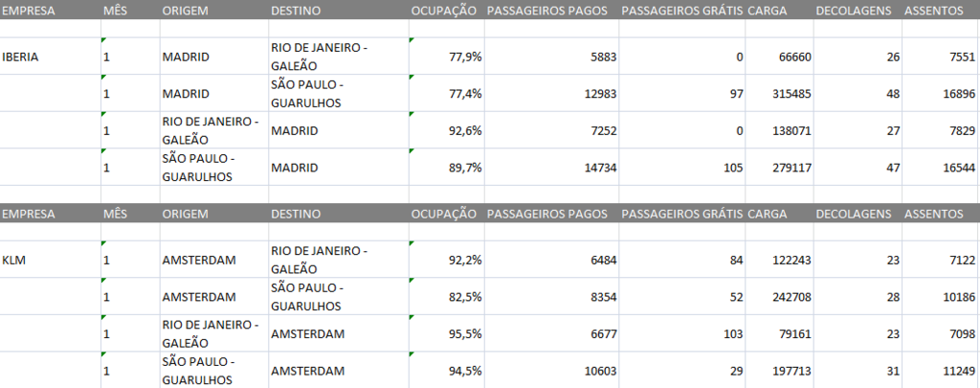
Task: Select the KLM company cell
Action: pyautogui.click(x=50, y=260)
